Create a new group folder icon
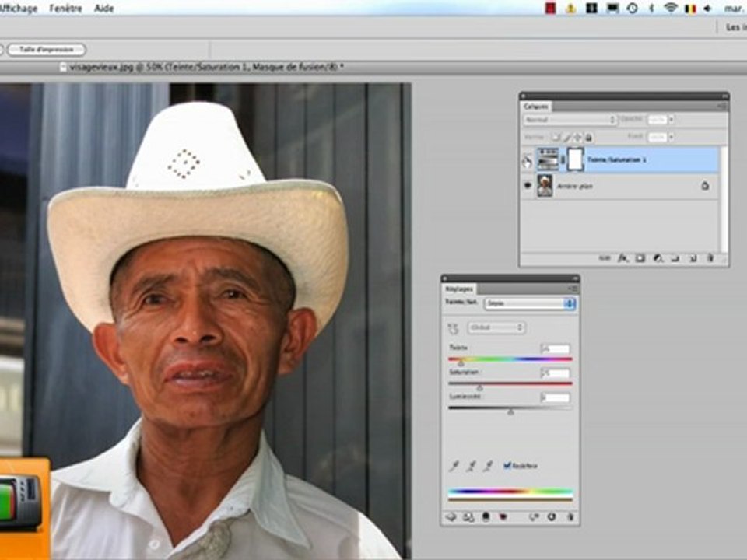The image size is (747, 560). pyautogui.click(x=675, y=258)
